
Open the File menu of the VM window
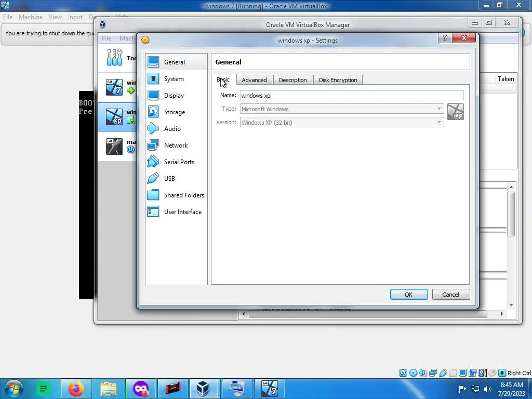click(x=8, y=17)
